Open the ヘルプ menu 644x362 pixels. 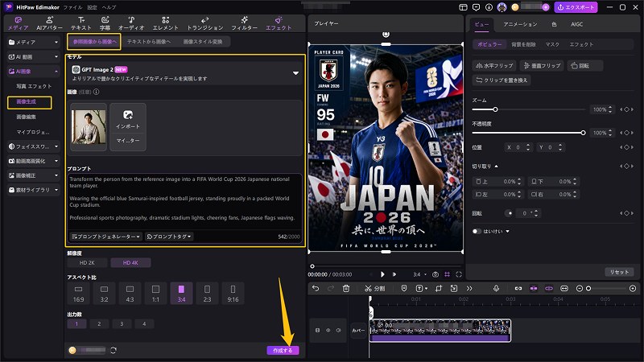(109, 7)
